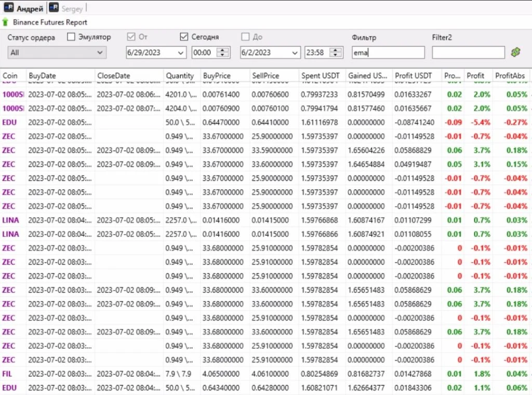This screenshot has height=395, width=532.
Task: Open the Статус ордера dropdown showing All
Action: (x=57, y=52)
